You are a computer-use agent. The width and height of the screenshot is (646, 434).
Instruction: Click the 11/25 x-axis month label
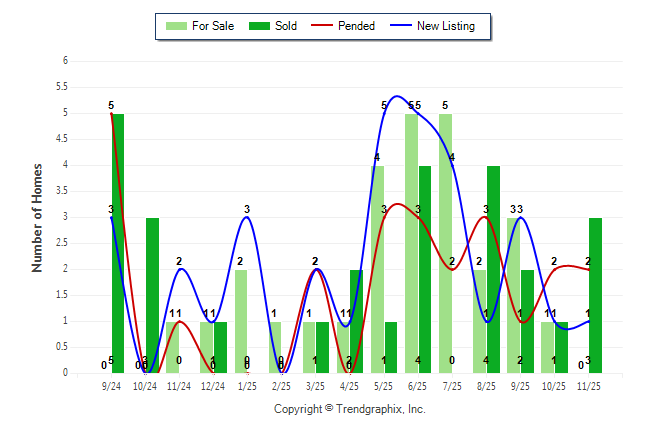pos(588,385)
